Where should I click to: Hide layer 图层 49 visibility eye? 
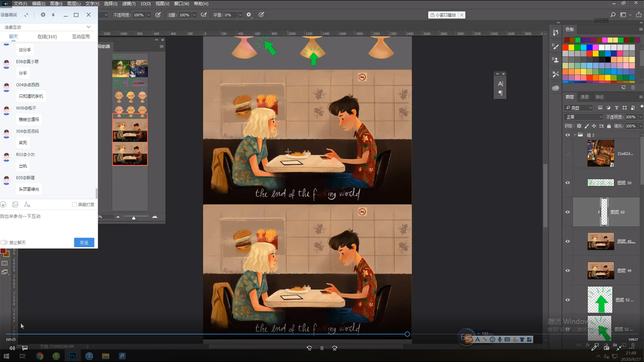point(568,270)
